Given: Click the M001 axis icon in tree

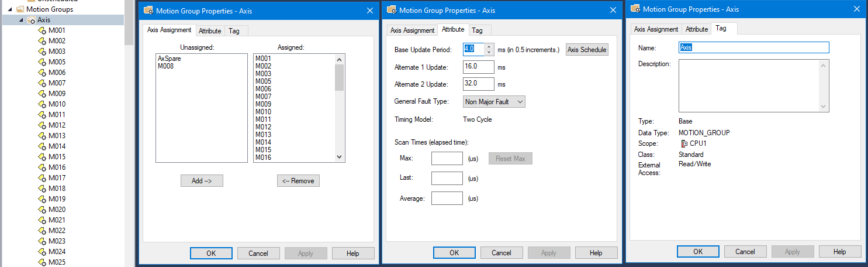Looking at the screenshot, I should (x=42, y=30).
